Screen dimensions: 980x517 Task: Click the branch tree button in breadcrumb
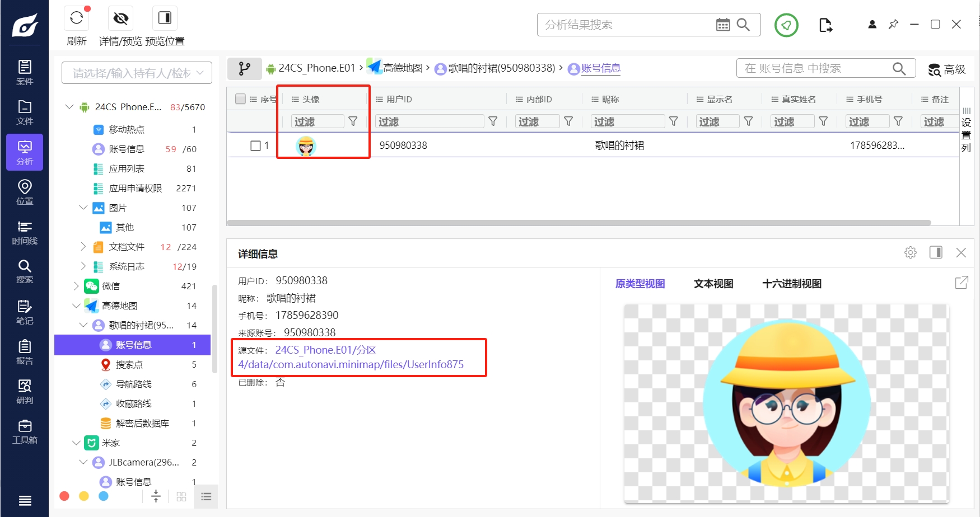pyautogui.click(x=245, y=69)
